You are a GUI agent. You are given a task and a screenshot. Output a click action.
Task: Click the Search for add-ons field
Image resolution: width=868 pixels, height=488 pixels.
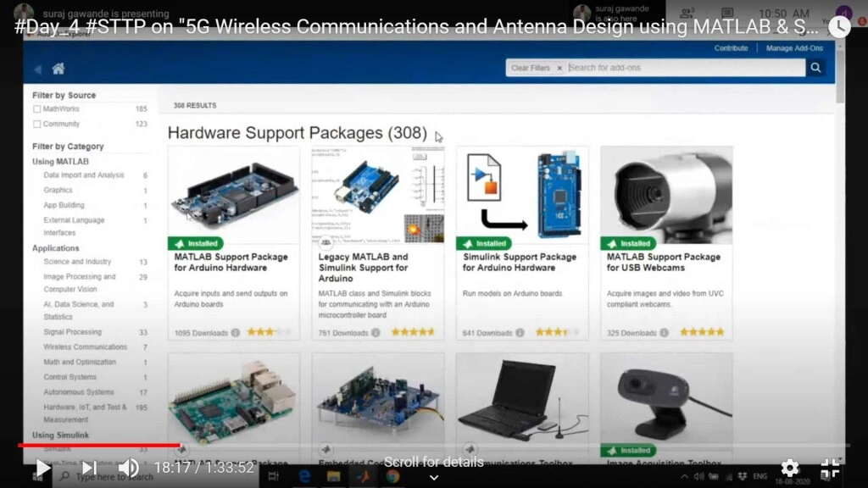pos(685,68)
